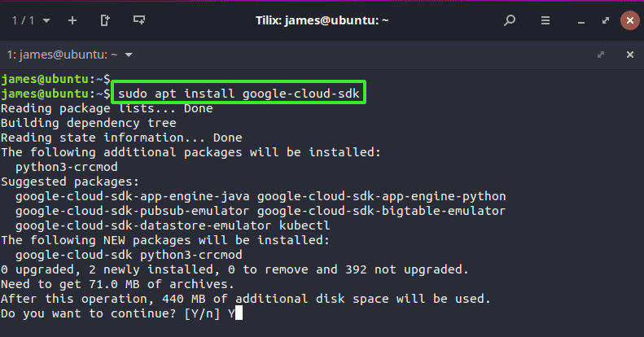
Task: Click the "Tilix: james@ubuntu: ~" window title
Action: tap(322, 20)
